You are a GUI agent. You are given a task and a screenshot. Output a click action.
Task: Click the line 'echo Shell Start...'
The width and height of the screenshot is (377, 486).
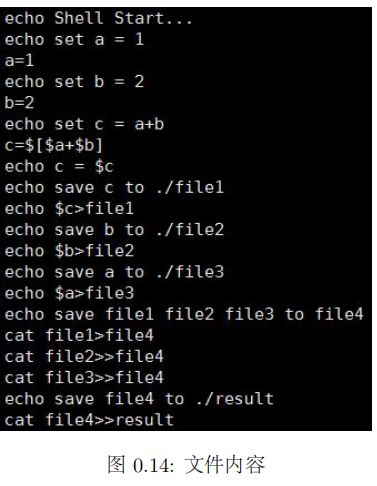pos(99,18)
